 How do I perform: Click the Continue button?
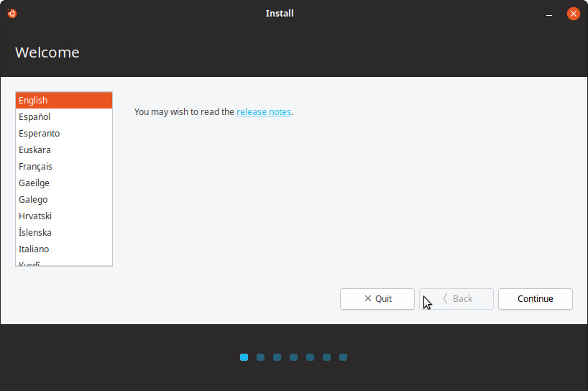click(535, 299)
